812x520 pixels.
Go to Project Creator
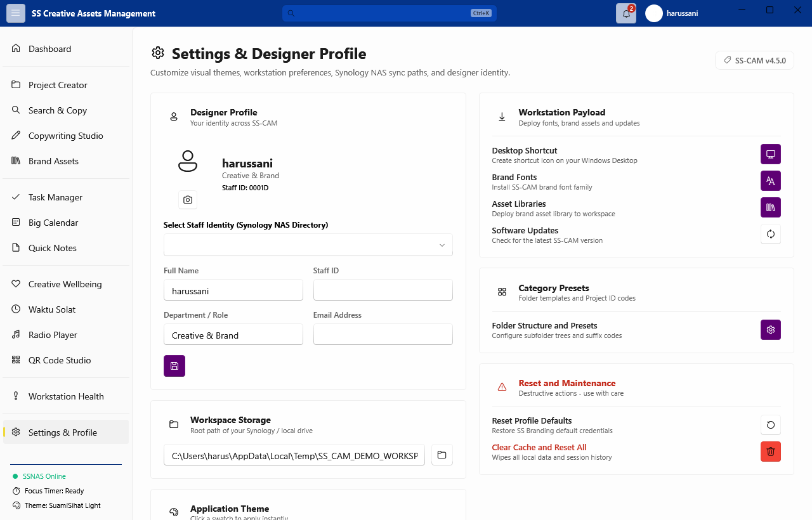[66, 85]
